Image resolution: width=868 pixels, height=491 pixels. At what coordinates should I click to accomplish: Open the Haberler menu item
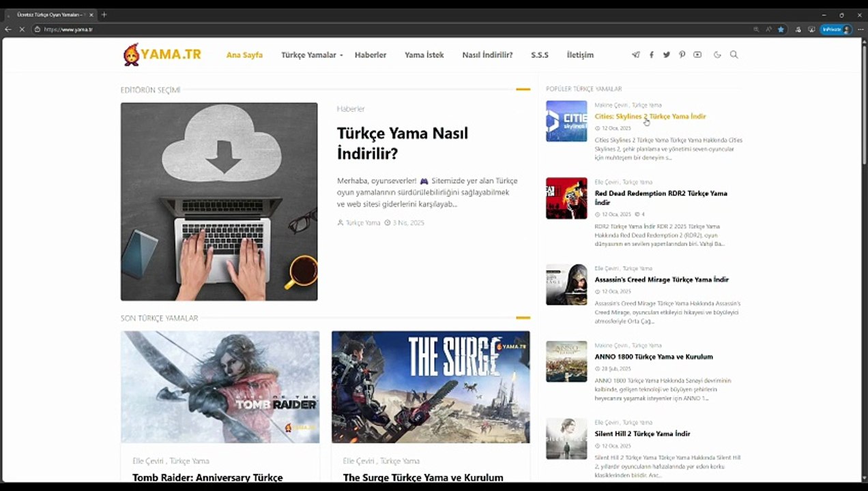371,55
